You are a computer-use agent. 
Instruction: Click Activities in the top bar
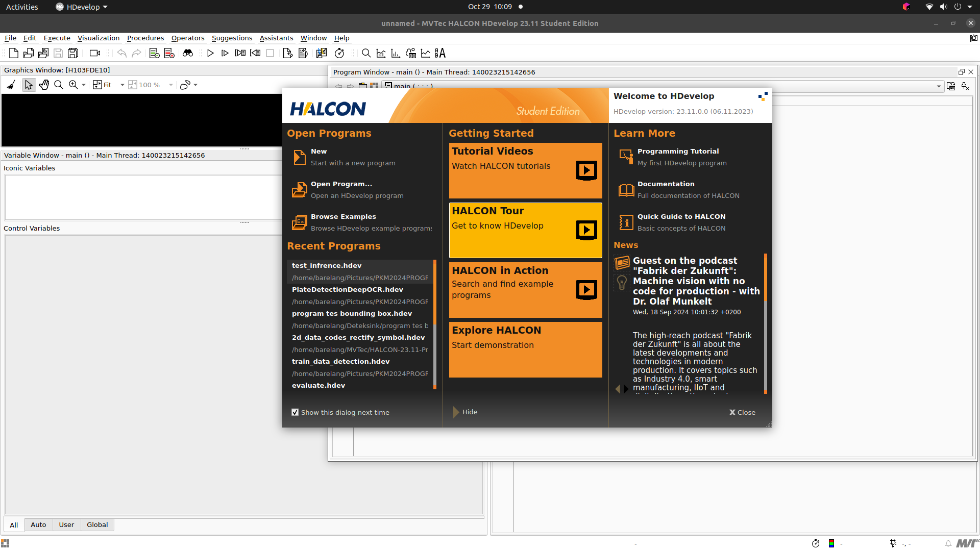[x=22, y=7]
